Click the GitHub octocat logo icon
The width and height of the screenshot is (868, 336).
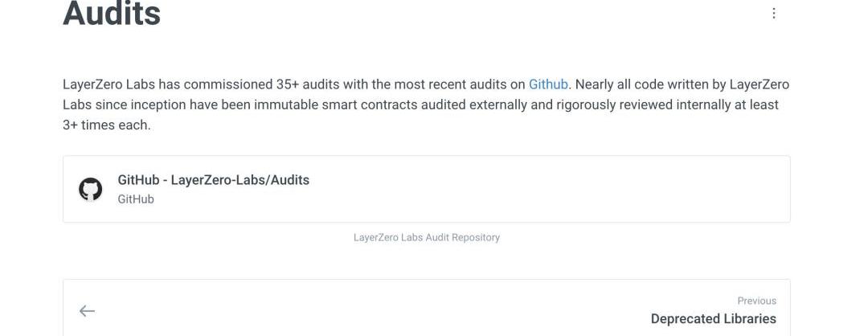tap(90, 189)
